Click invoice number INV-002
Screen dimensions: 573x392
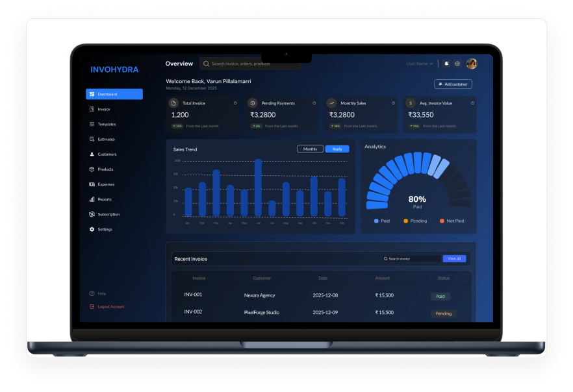(x=193, y=312)
